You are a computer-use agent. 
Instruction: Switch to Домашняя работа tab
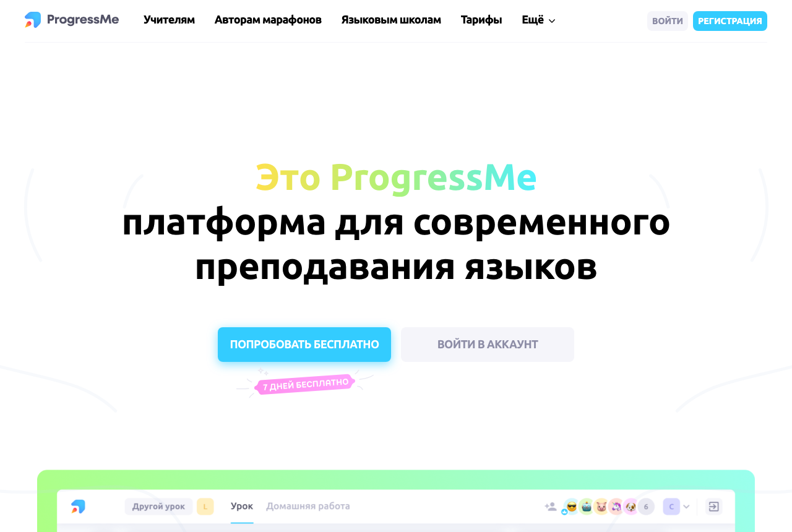pos(308,507)
